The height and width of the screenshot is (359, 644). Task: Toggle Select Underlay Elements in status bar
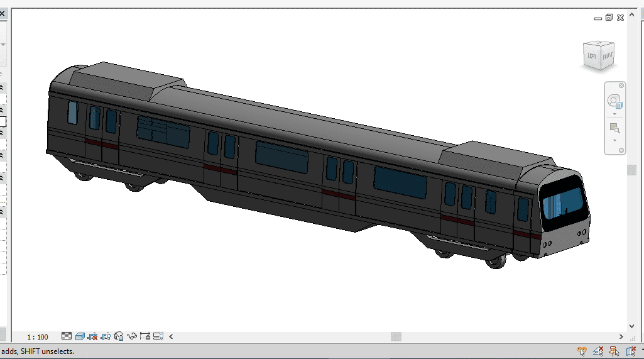point(598,351)
